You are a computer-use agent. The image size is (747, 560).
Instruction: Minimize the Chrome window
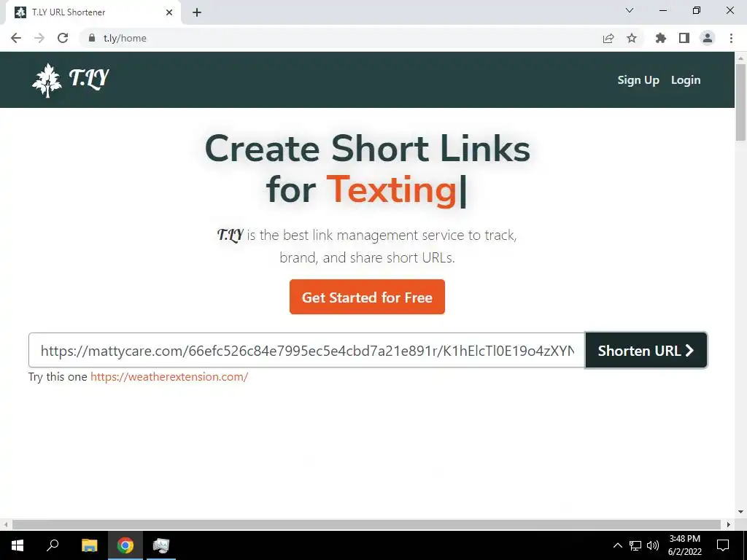pyautogui.click(x=662, y=10)
